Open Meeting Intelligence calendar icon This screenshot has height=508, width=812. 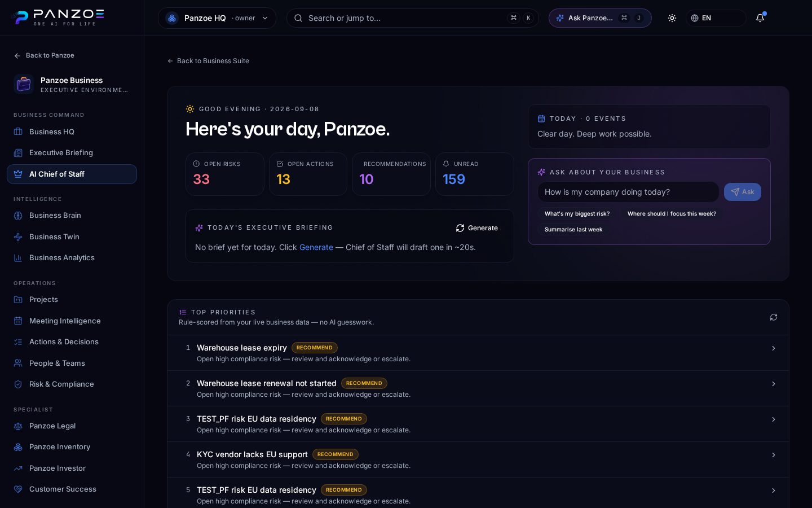[18, 321]
